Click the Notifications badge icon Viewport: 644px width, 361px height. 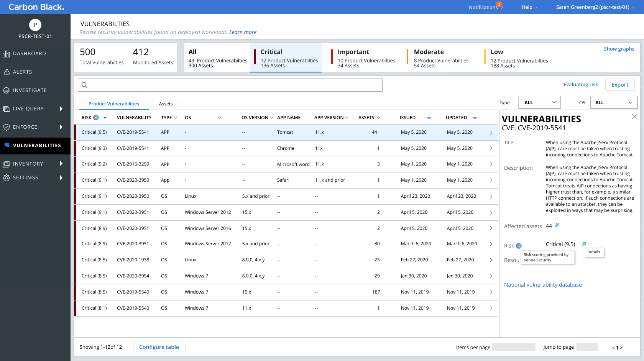pyautogui.click(x=499, y=5)
